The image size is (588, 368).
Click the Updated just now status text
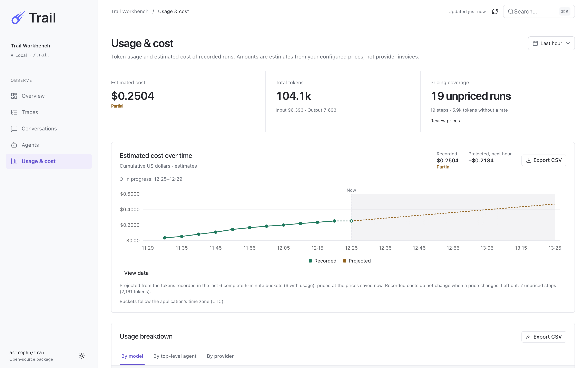[x=467, y=11]
